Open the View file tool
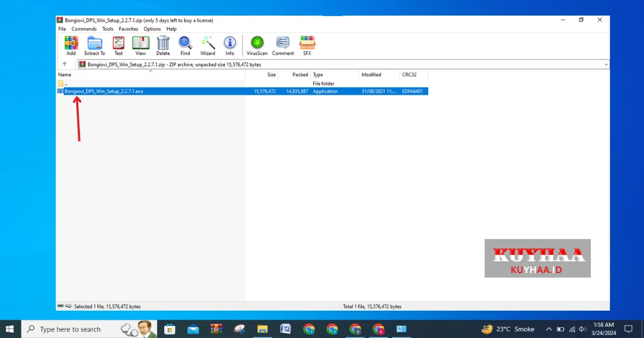The image size is (644, 338). [141, 46]
